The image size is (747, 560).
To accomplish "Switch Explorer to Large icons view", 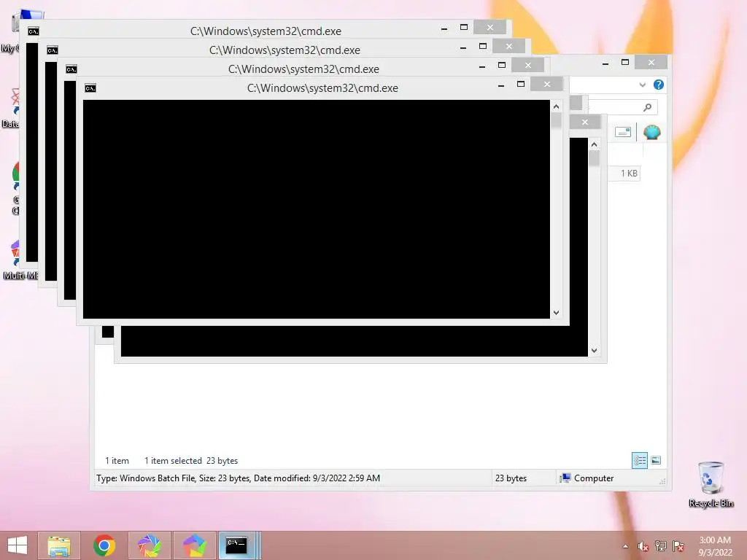I will (x=656, y=460).
